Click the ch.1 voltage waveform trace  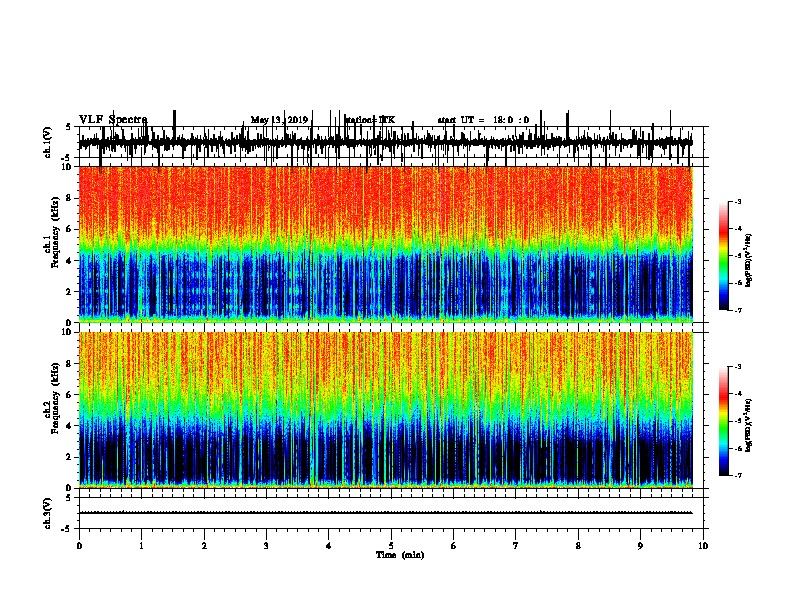[x=385, y=142]
